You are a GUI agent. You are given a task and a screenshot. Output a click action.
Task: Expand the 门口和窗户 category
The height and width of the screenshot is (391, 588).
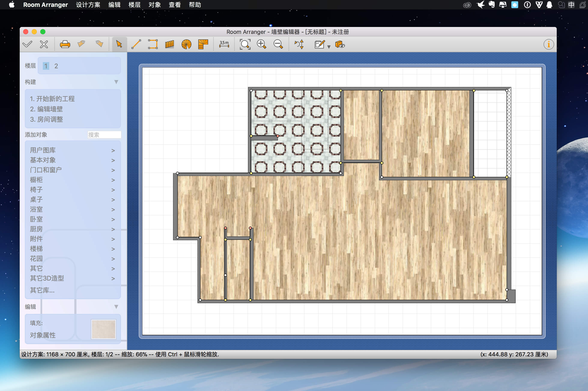click(x=73, y=170)
